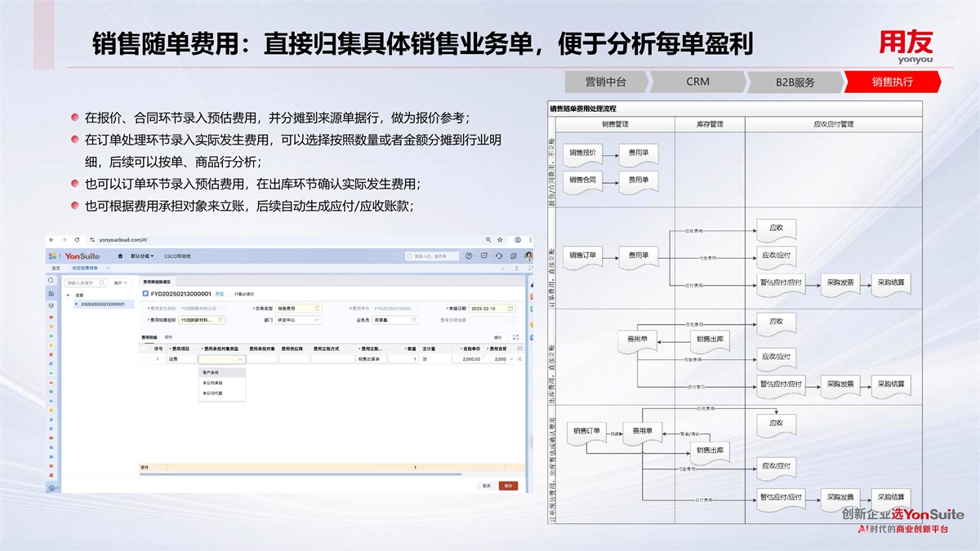Select the row 1 checkbox
Viewport: 980px width, 551px height.
(145, 359)
